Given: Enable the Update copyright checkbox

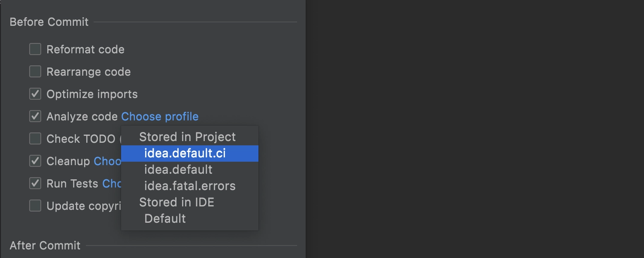Looking at the screenshot, I should tap(35, 206).
